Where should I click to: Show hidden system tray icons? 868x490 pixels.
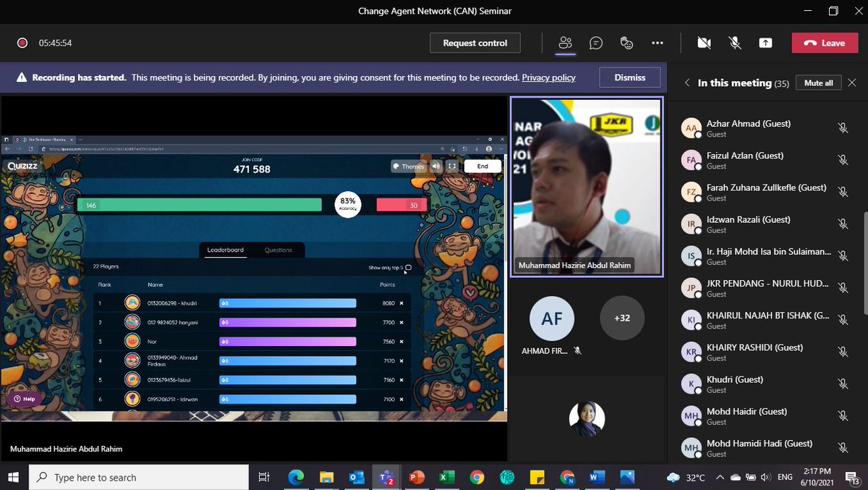719,478
